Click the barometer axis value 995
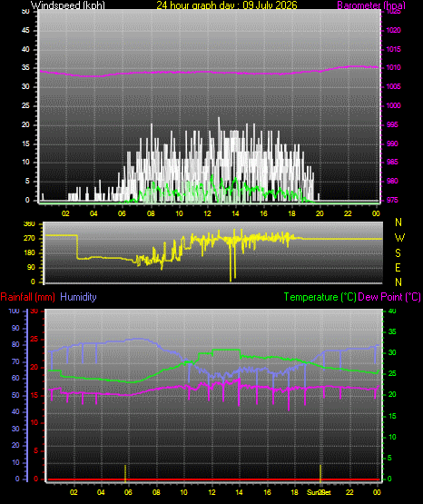The image size is (423, 504). (392, 124)
